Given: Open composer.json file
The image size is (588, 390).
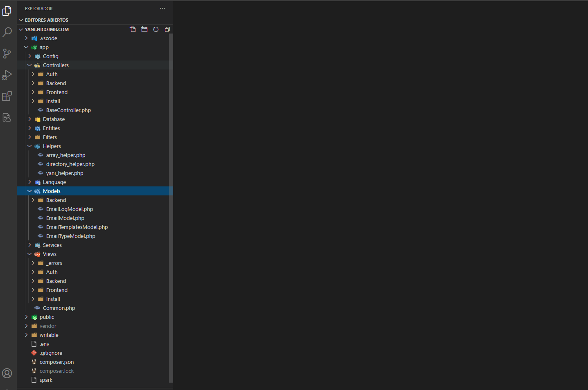Looking at the screenshot, I should click(x=56, y=362).
